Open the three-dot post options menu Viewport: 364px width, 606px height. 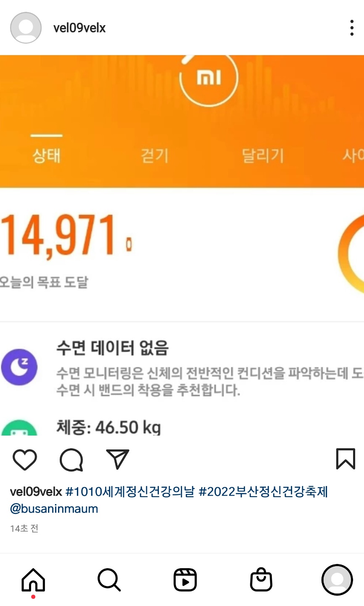click(x=352, y=28)
